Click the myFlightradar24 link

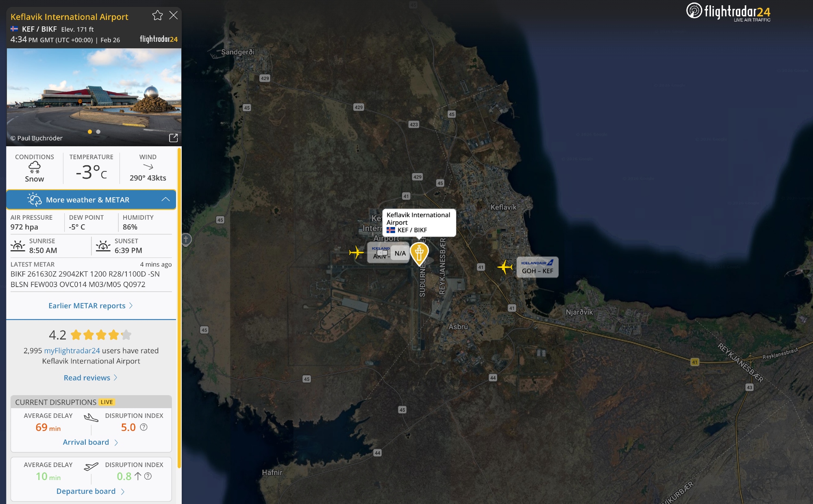[72, 350]
